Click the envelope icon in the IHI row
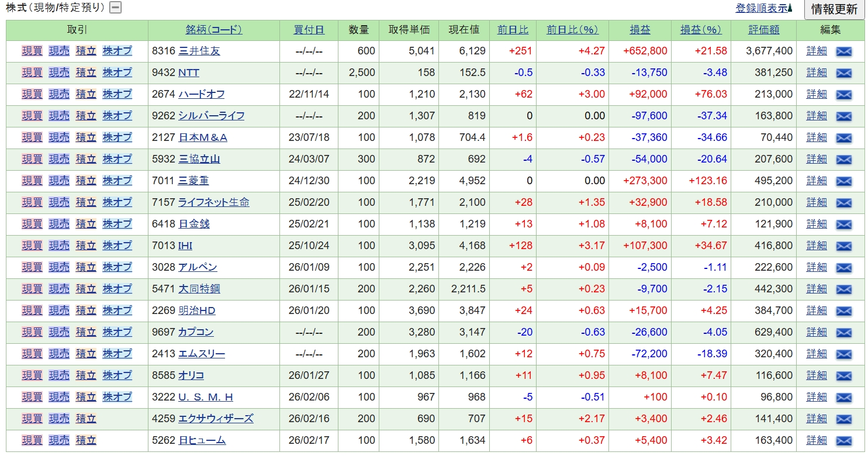The image size is (868, 459). pos(843,246)
